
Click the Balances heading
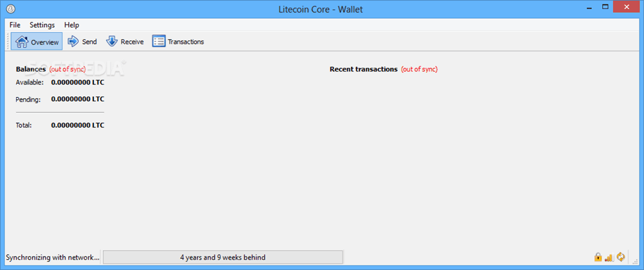point(31,69)
